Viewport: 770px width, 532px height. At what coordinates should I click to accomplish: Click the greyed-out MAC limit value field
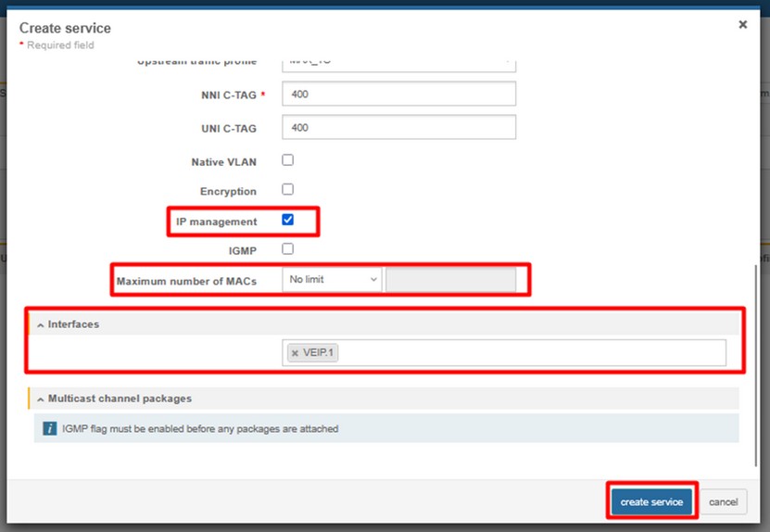coord(450,280)
